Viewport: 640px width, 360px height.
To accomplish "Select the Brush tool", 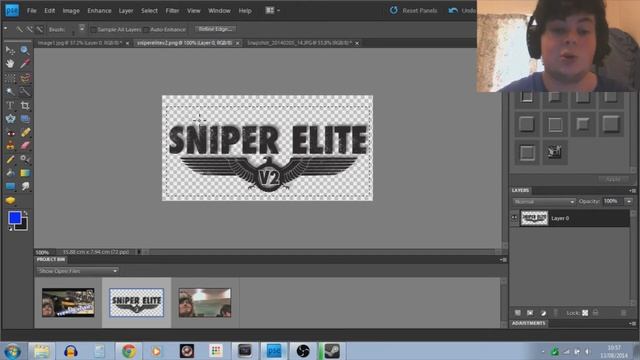I will pos(10,160).
